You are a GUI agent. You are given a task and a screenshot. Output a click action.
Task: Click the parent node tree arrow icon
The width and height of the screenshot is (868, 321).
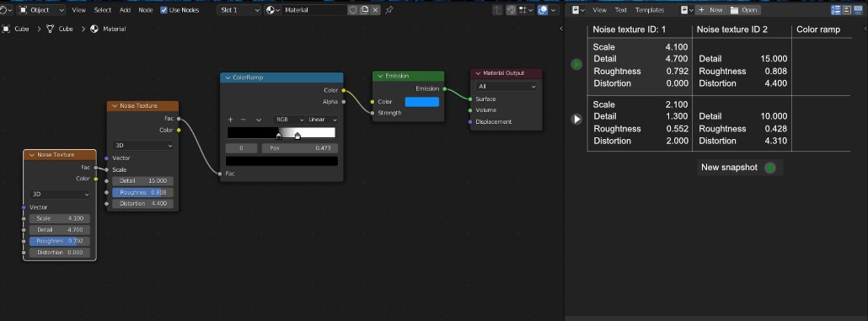point(498,10)
